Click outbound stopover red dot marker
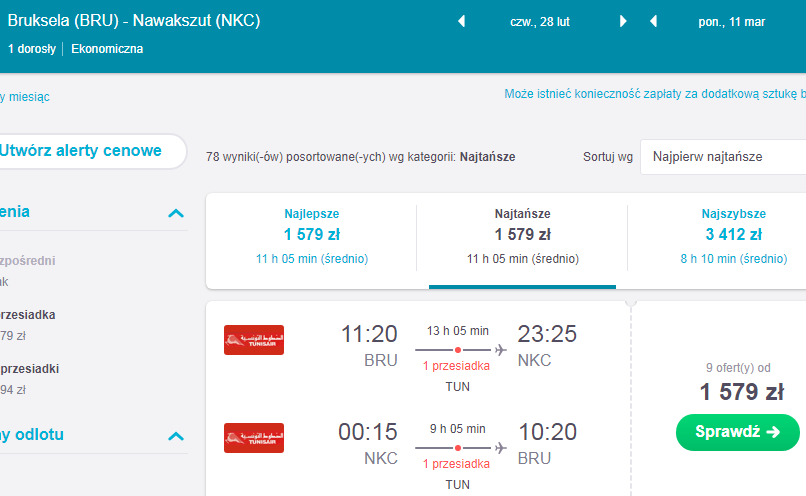The height and width of the screenshot is (496, 806). coord(457,350)
